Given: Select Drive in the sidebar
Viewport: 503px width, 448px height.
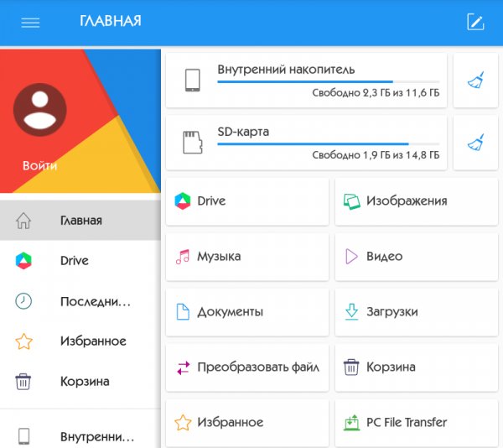Looking at the screenshot, I should (x=80, y=261).
